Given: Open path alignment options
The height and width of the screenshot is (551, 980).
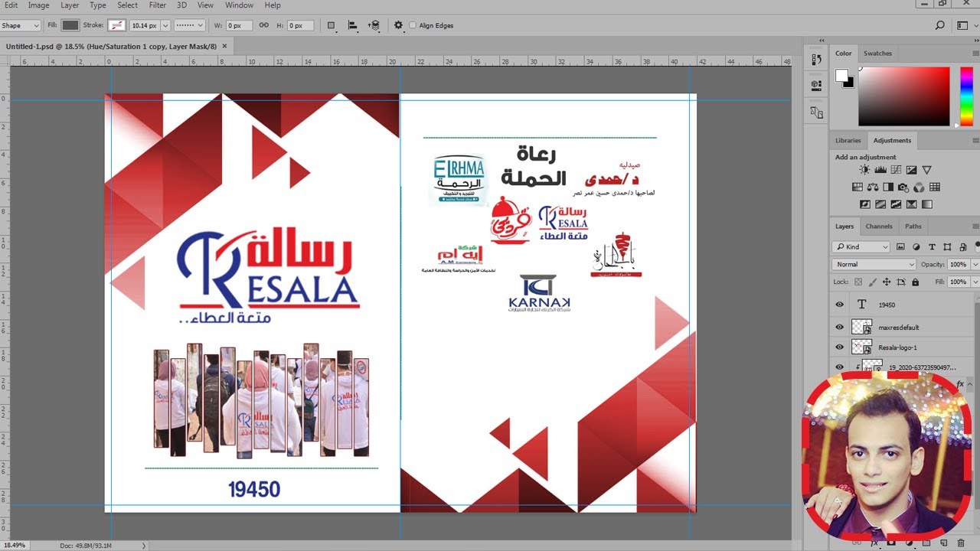Looking at the screenshot, I should [x=353, y=25].
